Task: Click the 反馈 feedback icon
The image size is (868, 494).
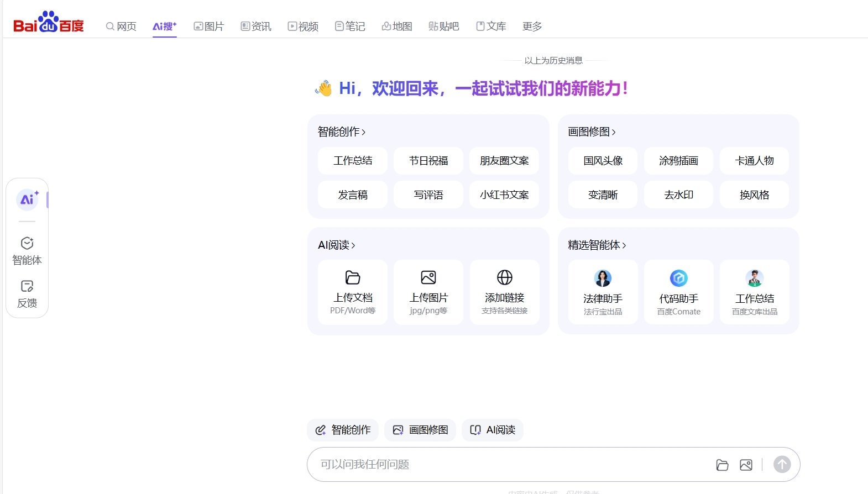Action: pyautogui.click(x=27, y=293)
